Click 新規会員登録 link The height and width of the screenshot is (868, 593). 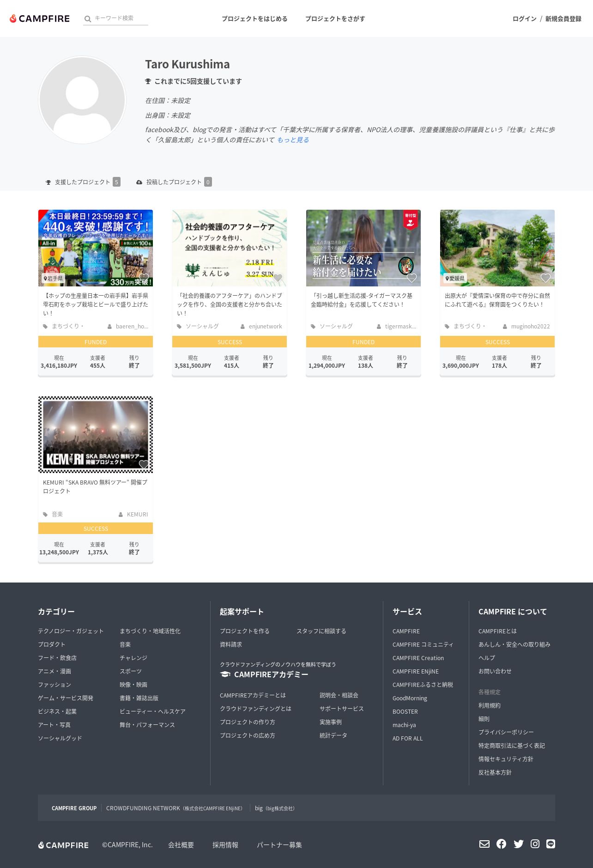(x=563, y=19)
